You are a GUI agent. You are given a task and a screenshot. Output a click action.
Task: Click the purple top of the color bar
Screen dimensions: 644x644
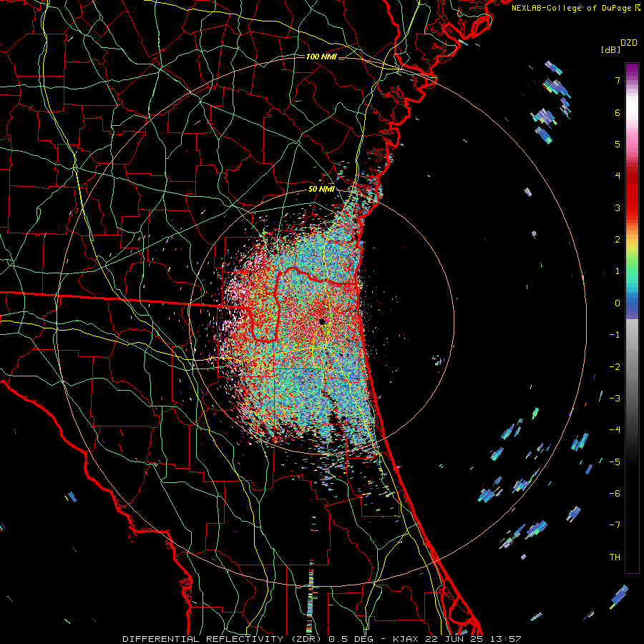632,71
